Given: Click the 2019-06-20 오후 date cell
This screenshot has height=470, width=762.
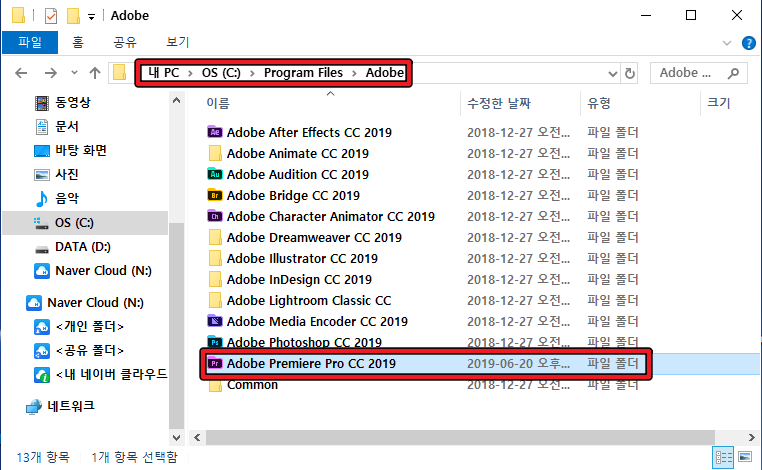Looking at the screenshot, I should pos(518,363).
